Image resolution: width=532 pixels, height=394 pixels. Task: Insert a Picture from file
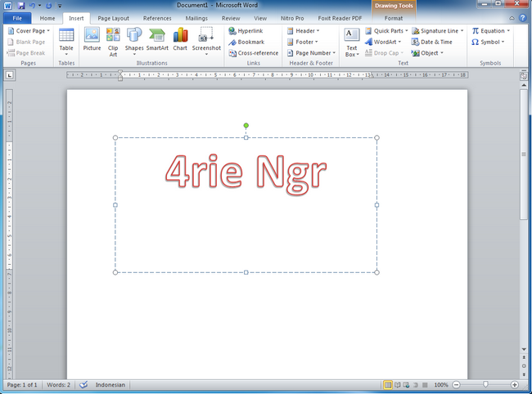point(92,39)
